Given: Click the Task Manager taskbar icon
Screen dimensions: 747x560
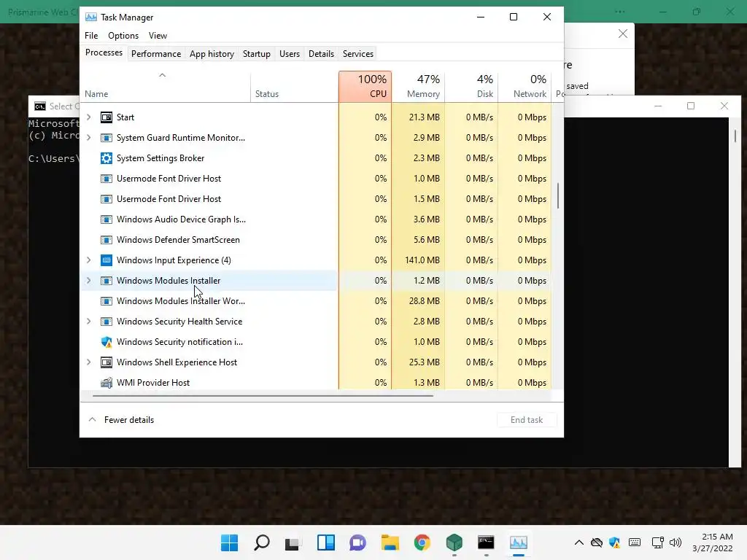Looking at the screenshot, I should (519, 542).
